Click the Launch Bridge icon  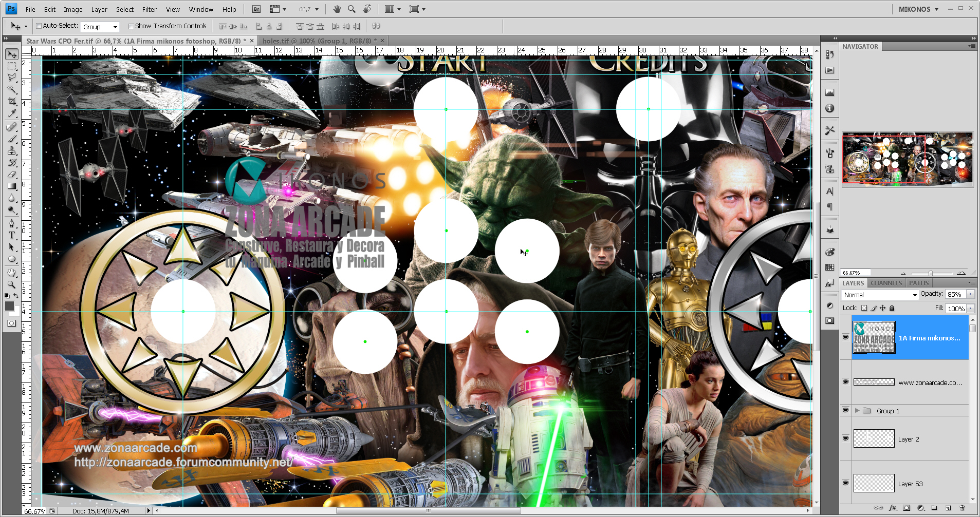tap(256, 9)
